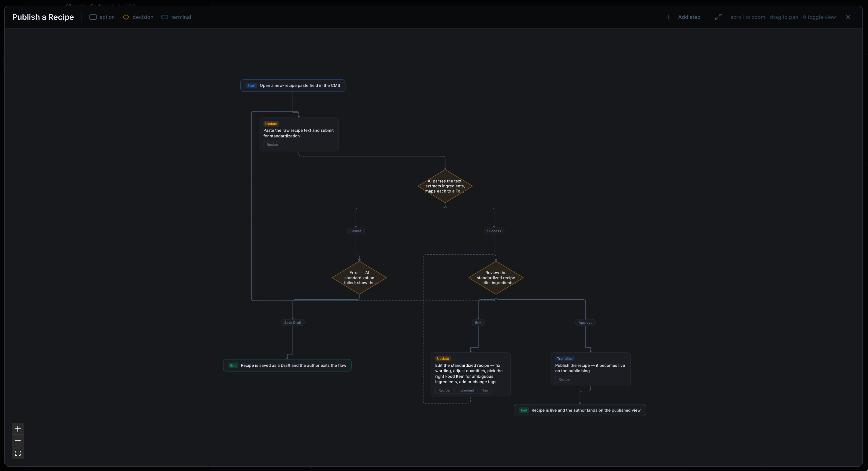Click the Approve edge label

[x=585, y=323]
